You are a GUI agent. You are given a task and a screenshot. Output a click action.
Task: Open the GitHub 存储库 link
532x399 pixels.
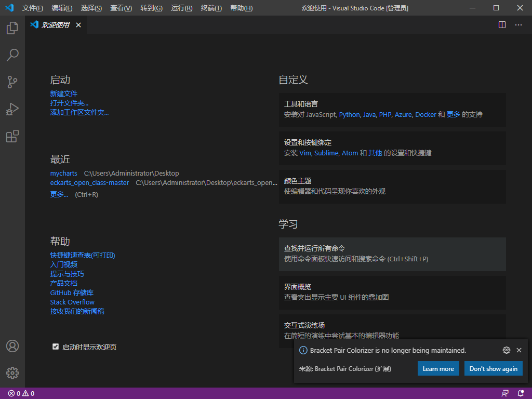(x=72, y=292)
